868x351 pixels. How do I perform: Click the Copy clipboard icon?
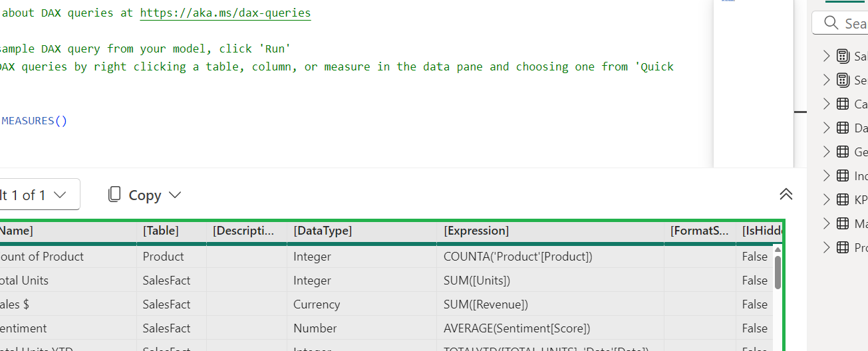(114, 194)
